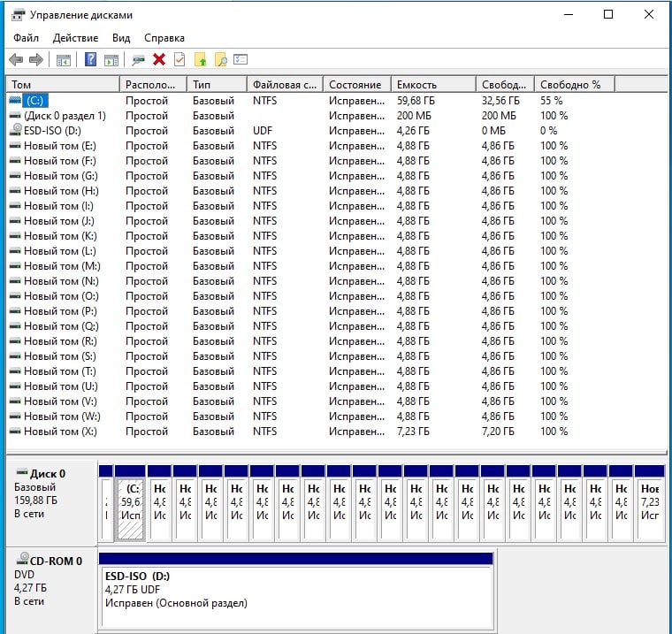Show the action pane toolbar icon
Viewport: 672px width, 634px height.
point(111,60)
